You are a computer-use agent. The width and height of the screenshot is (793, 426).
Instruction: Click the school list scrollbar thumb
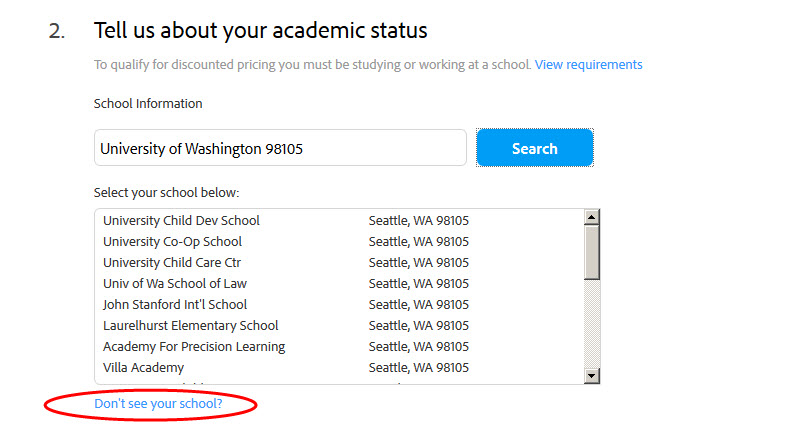tap(591, 251)
